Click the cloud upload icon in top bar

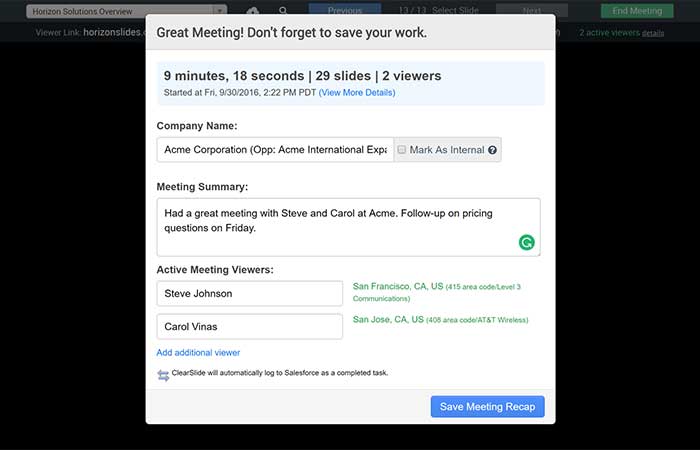(x=253, y=11)
